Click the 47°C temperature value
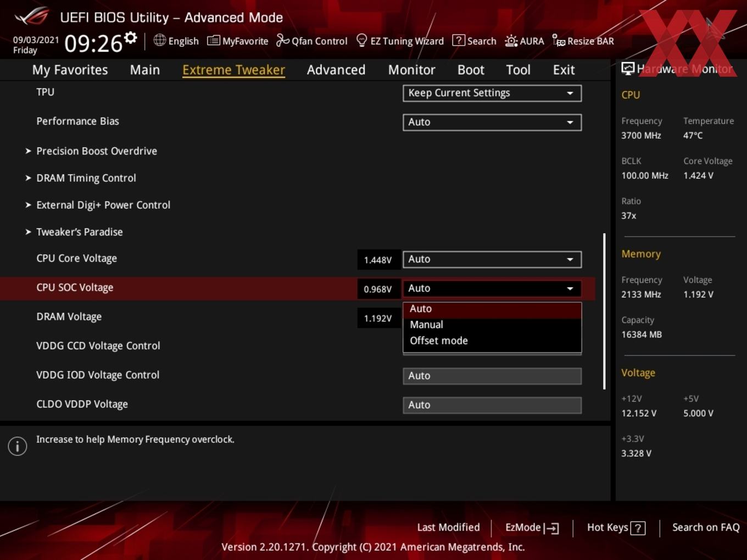Viewport: 747px width, 560px height. [693, 136]
